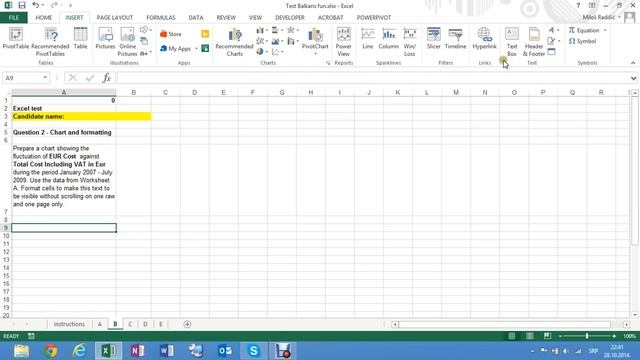Open the WordArt dropdown
This screenshot has width=640, height=360.
553,30
